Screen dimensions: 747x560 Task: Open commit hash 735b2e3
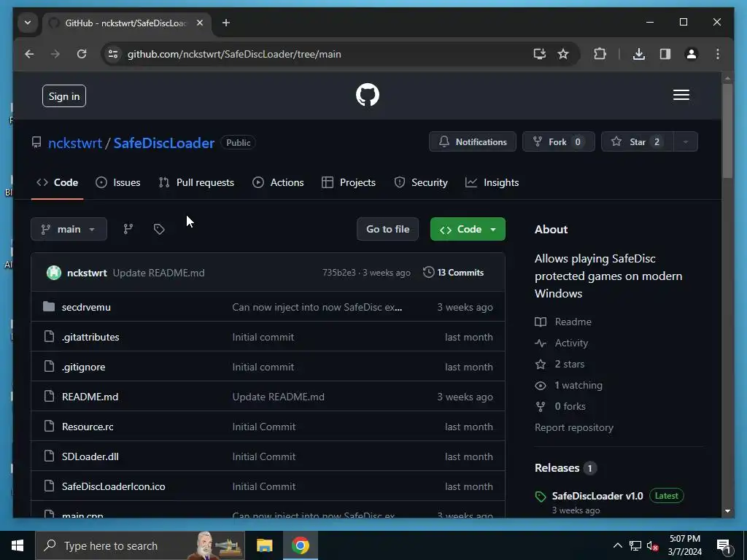click(x=339, y=273)
